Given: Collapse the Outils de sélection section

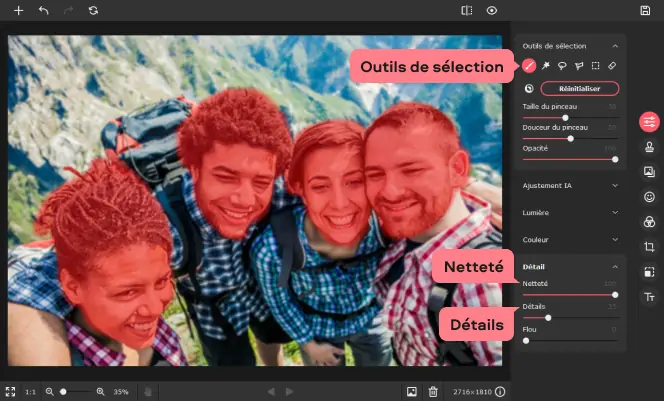Looking at the screenshot, I should (615, 46).
